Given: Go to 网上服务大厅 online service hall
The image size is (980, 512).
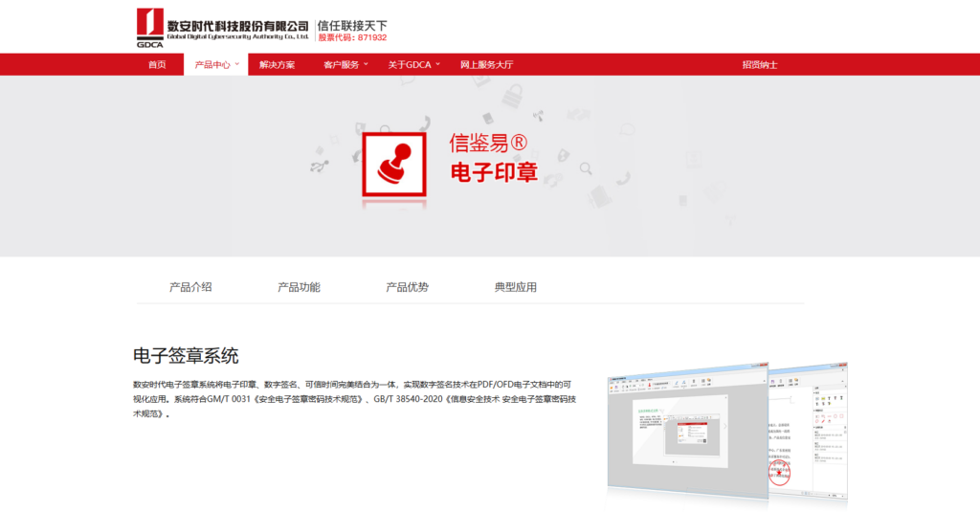Looking at the screenshot, I should (487, 64).
